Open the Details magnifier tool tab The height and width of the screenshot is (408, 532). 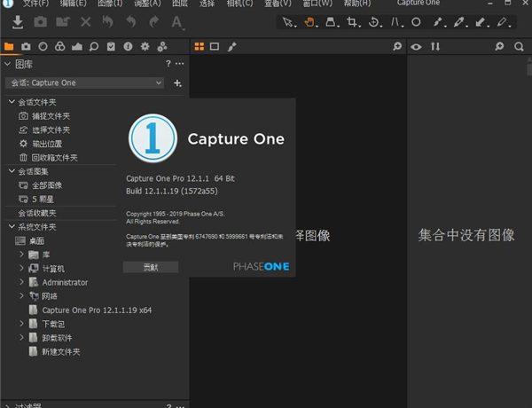(x=94, y=46)
